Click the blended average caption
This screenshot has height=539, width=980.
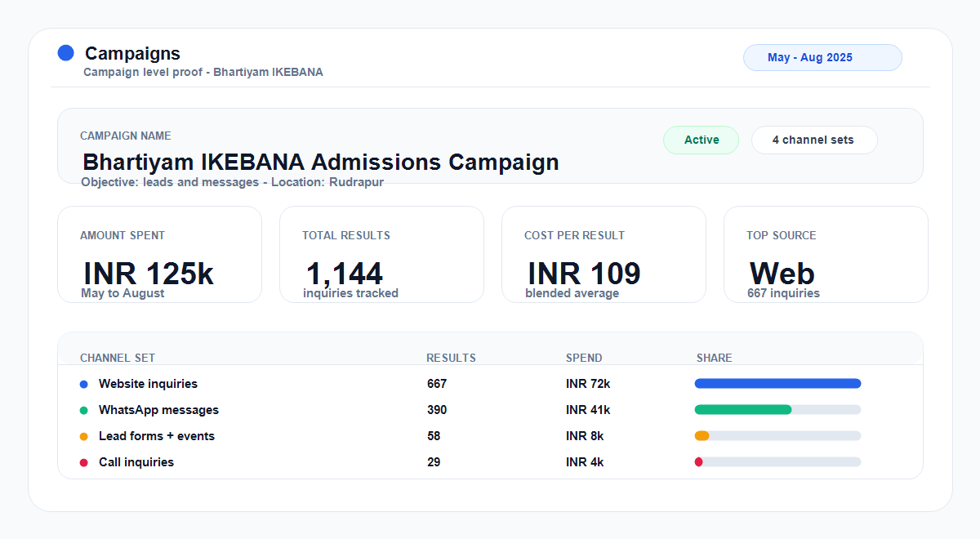coord(572,293)
